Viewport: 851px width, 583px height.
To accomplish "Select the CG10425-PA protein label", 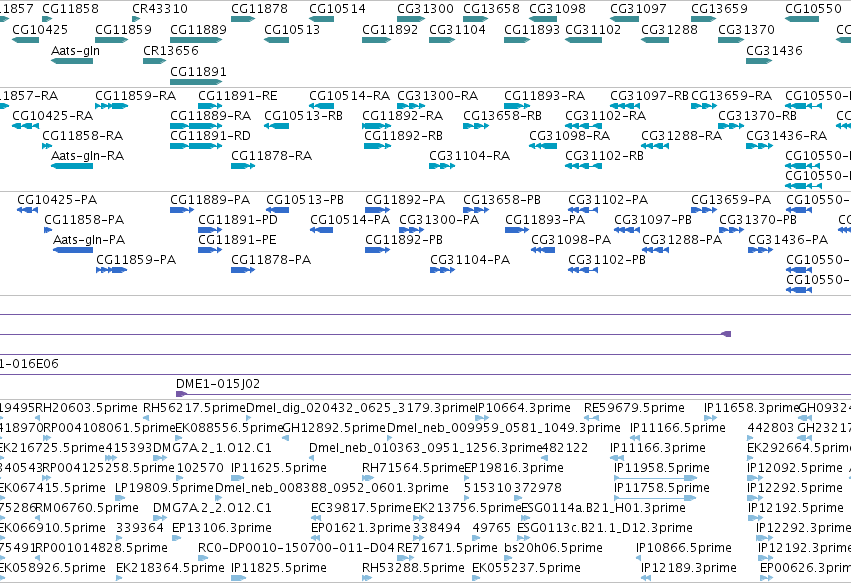I will pos(56,200).
